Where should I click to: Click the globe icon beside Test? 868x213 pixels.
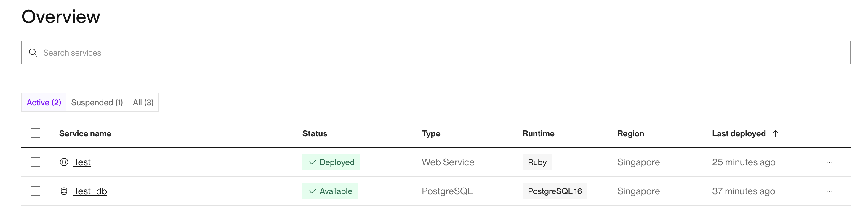click(64, 162)
